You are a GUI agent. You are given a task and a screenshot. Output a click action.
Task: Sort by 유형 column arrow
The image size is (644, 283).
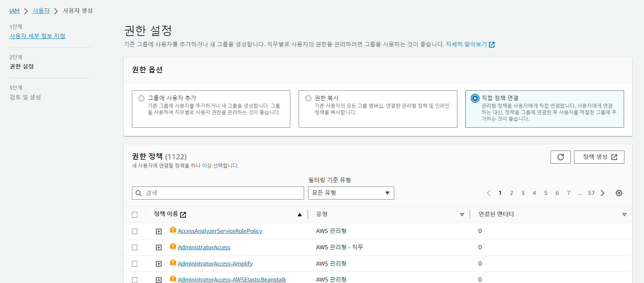(x=462, y=214)
